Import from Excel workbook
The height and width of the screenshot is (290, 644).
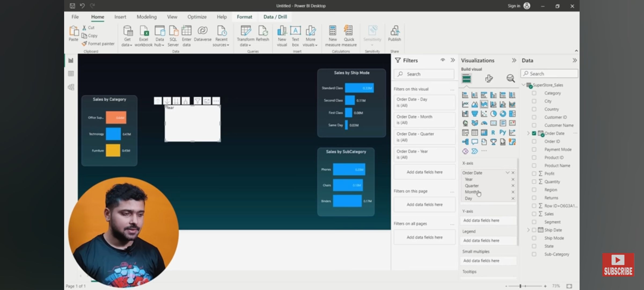coord(144,36)
